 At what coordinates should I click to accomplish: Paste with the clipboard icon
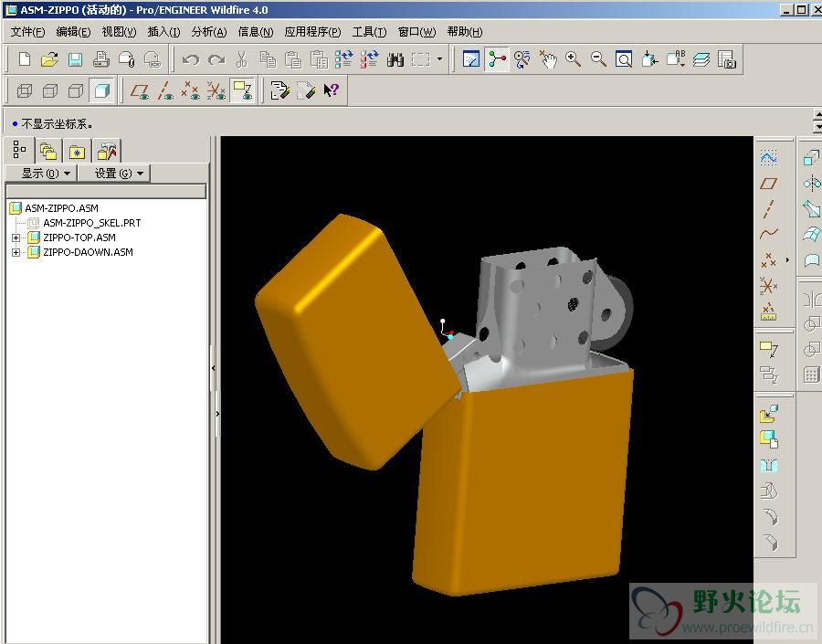click(293, 59)
